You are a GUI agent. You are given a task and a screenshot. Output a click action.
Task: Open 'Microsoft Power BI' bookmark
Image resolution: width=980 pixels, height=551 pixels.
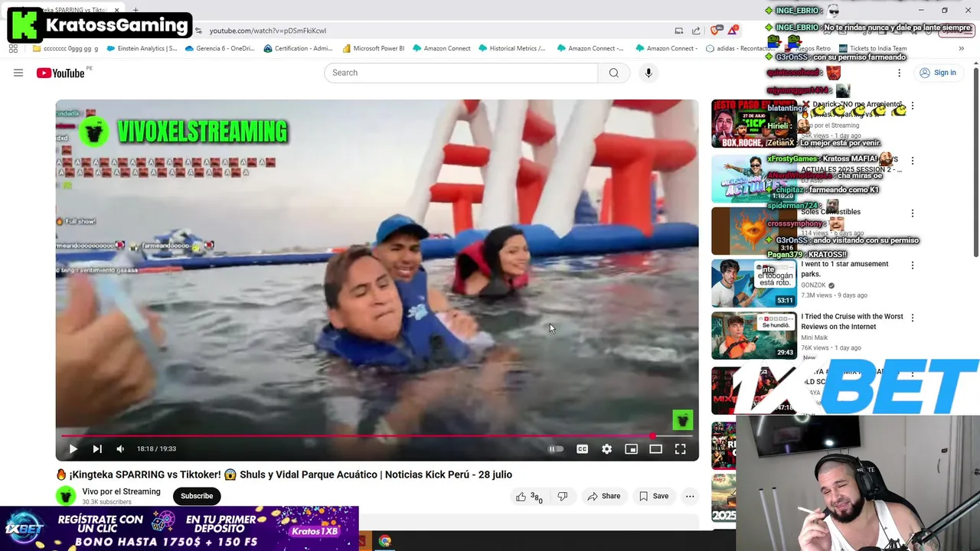point(373,48)
